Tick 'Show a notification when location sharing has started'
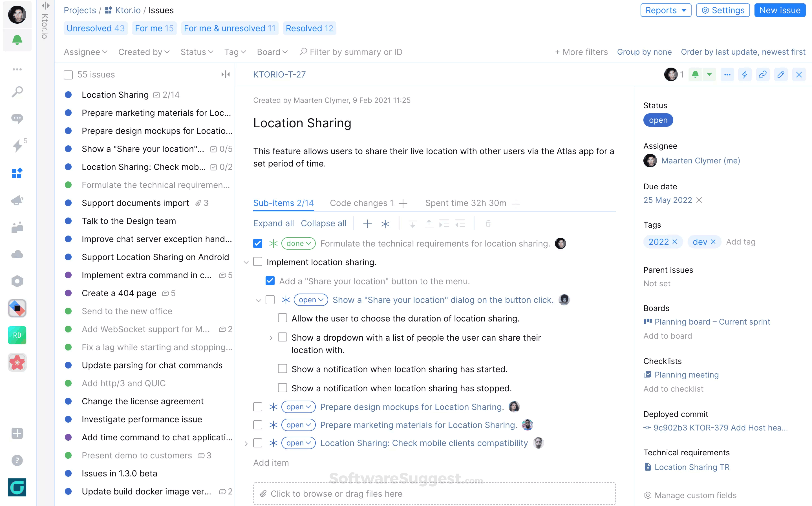Viewport: 812px width, 506px height. click(x=282, y=369)
